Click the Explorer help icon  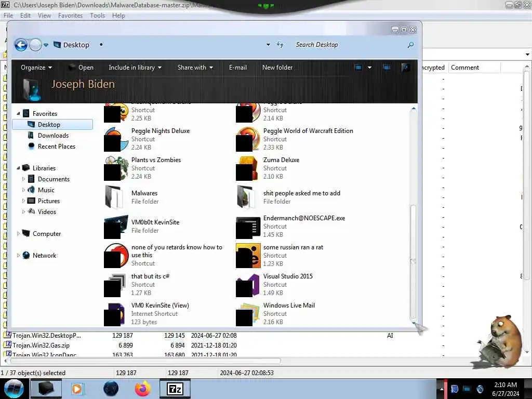(405, 68)
